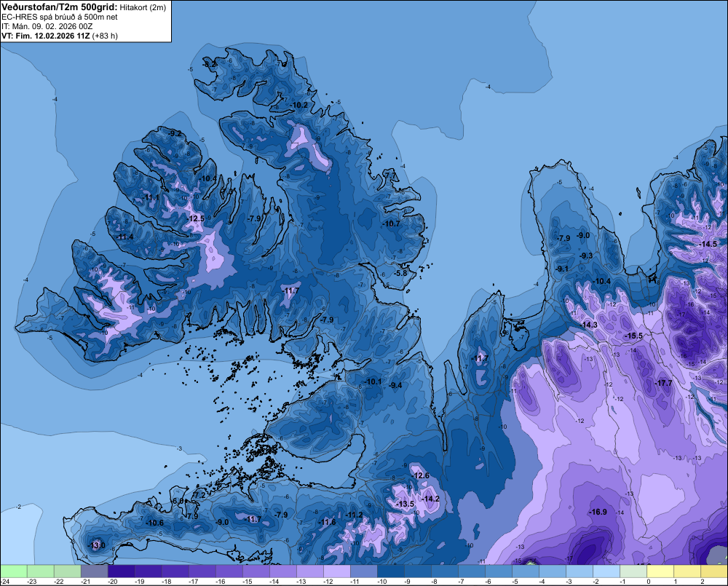The width and height of the screenshot is (728, 586).
Task: Click the title 'Veðurstofan/T2m 500grid:'
Action: [60, 7]
